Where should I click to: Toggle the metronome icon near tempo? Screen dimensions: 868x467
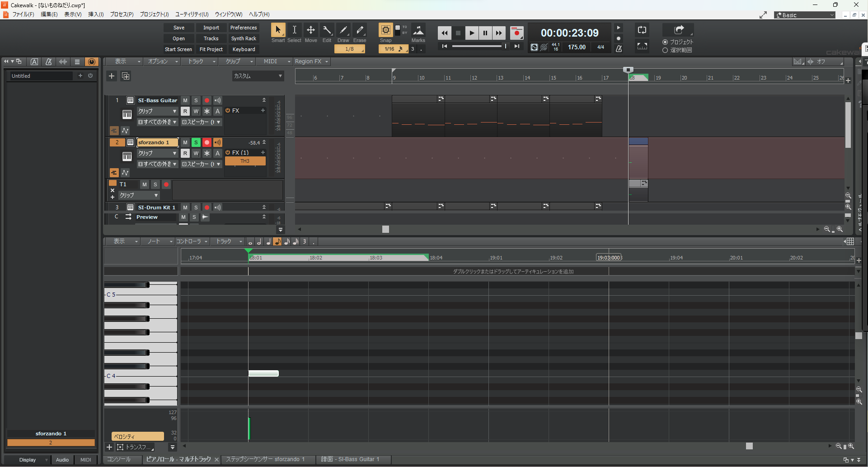tap(619, 48)
